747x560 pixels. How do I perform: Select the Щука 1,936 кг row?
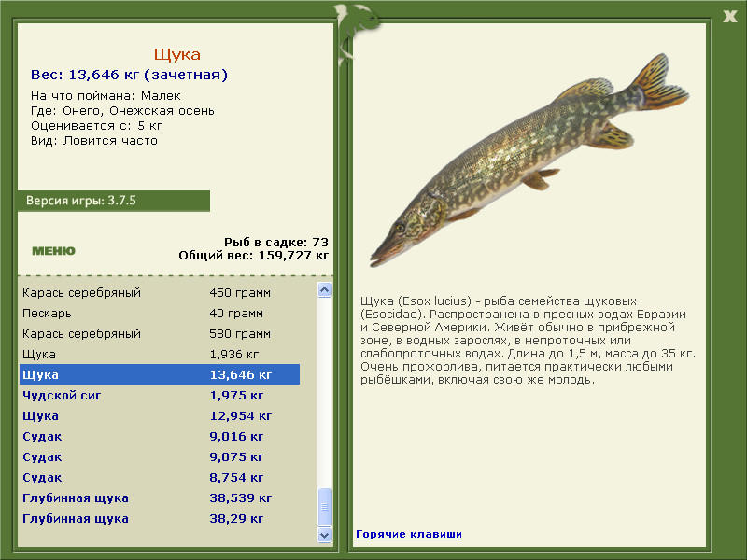(x=160, y=354)
